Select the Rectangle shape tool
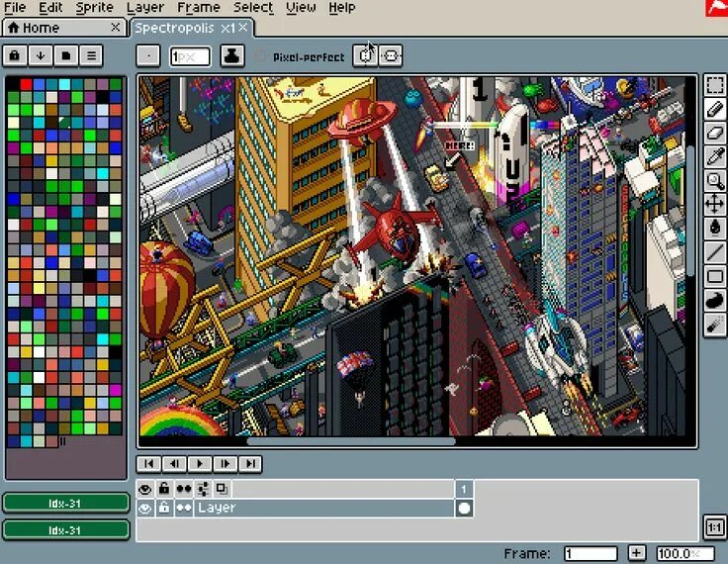The height and width of the screenshot is (564, 728). (715, 276)
